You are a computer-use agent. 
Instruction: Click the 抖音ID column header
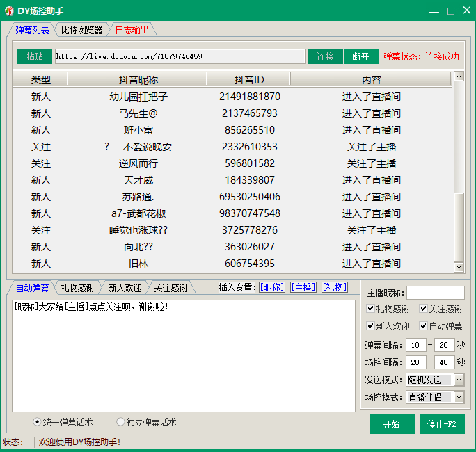point(249,80)
